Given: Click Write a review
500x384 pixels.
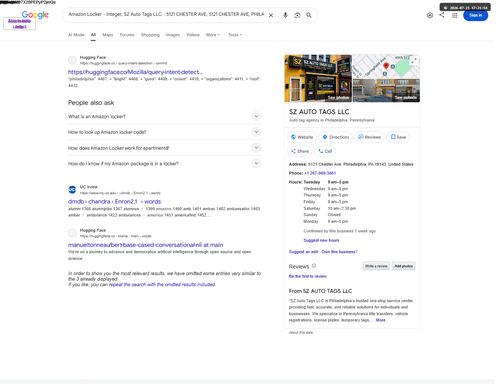Looking at the screenshot, I should [x=376, y=266].
